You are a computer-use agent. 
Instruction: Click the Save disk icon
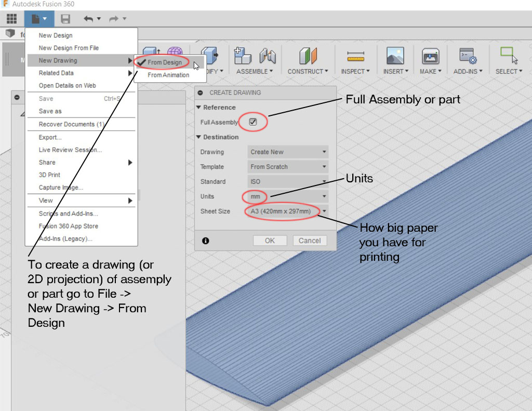[65, 19]
